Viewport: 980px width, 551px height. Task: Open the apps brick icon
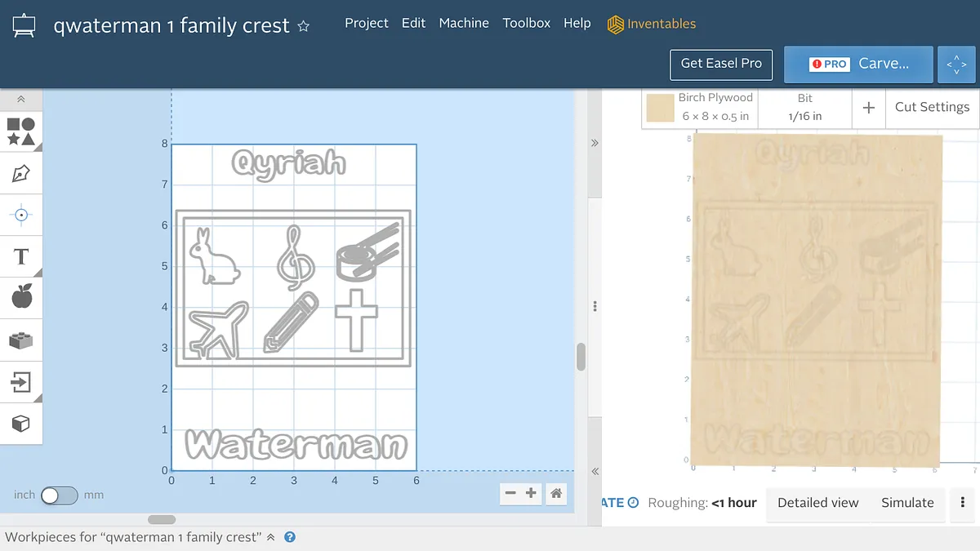21,340
